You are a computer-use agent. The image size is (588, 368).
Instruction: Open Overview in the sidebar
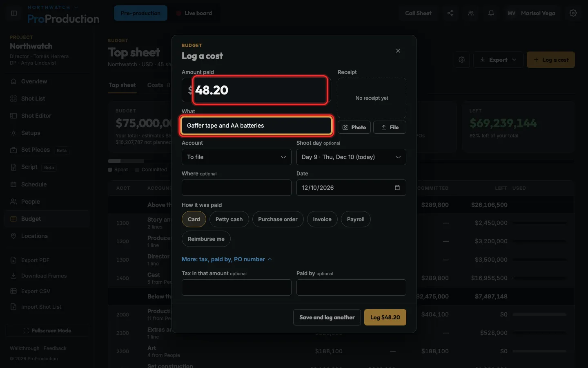click(47, 81)
